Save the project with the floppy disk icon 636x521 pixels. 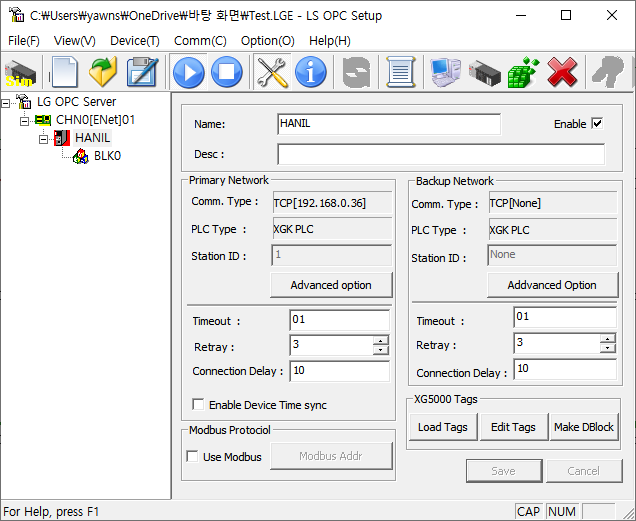pos(142,72)
